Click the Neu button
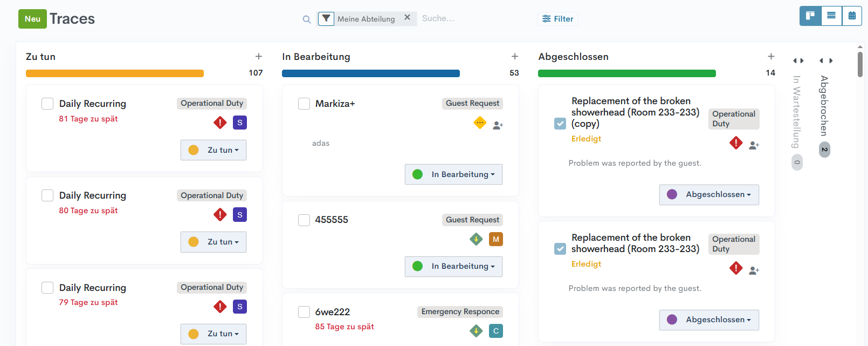This screenshot has width=868, height=346. 32,19
